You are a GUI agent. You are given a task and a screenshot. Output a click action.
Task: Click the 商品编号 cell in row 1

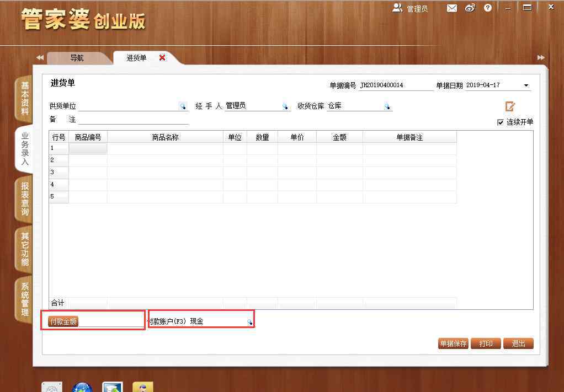tap(88, 149)
